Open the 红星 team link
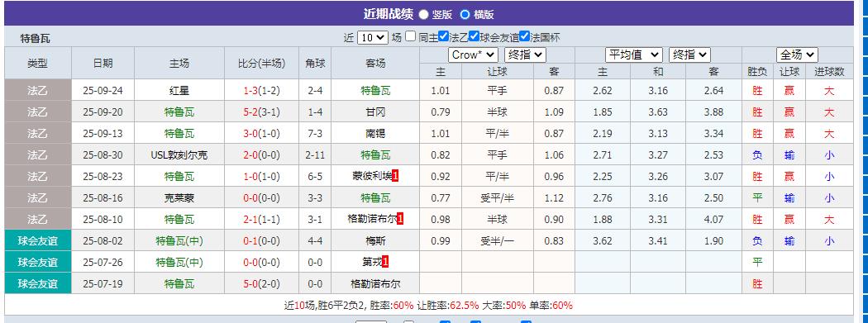The width and height of the screenshot is (868, 323). pyautogui.click(x=179, y=91)
